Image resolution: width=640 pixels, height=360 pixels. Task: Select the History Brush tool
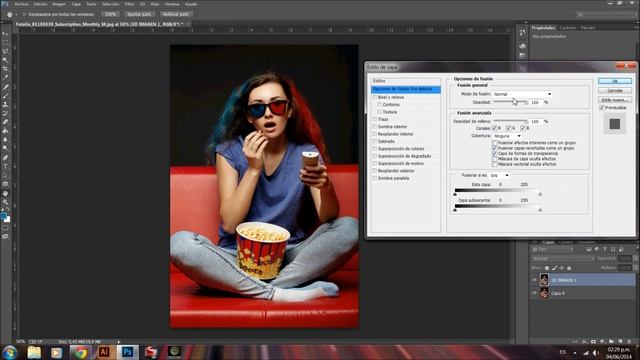[5, 113]
